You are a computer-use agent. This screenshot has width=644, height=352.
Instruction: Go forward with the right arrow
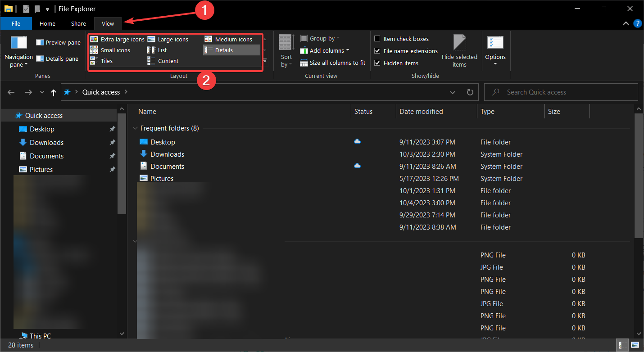[28, 92]
